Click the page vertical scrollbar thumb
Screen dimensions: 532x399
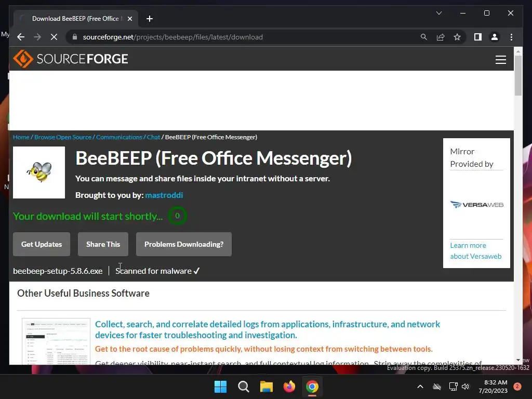click(x=518, y=75)
